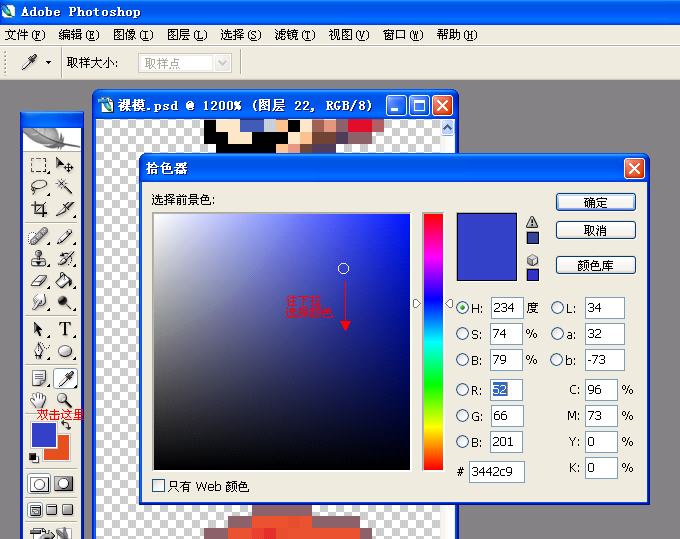Select the Pencil tool
Image resolution: width=680 pixels, height=539 pixels.
click(65, 237)
